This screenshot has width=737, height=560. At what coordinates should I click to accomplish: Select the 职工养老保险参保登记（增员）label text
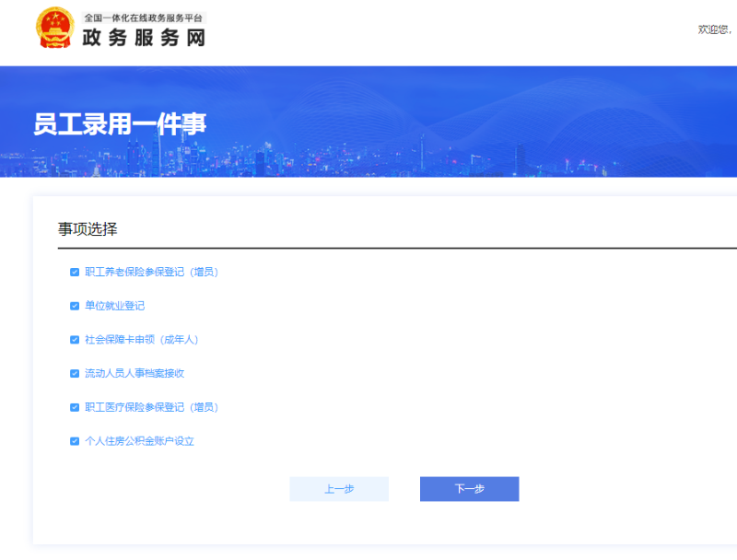tap(151, 272)
